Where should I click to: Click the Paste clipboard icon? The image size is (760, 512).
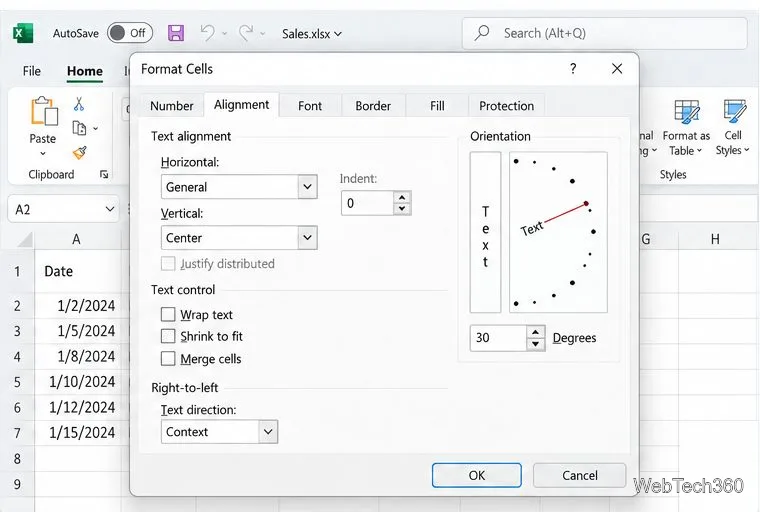tap(44, 111)
